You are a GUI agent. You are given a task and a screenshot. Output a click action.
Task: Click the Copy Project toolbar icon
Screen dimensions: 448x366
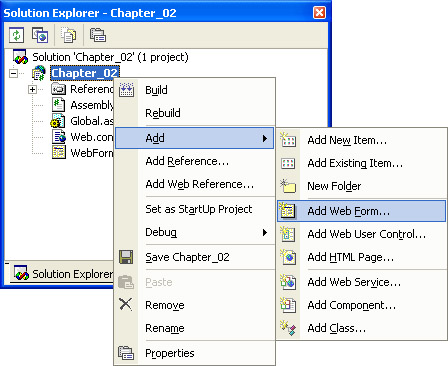pyautogui.click(x=40, y=35)
